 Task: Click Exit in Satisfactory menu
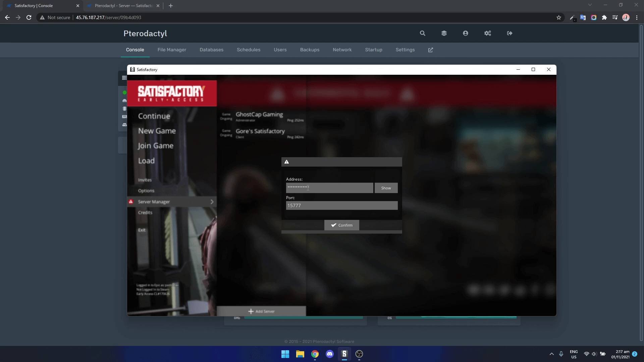tap(142, 230)
